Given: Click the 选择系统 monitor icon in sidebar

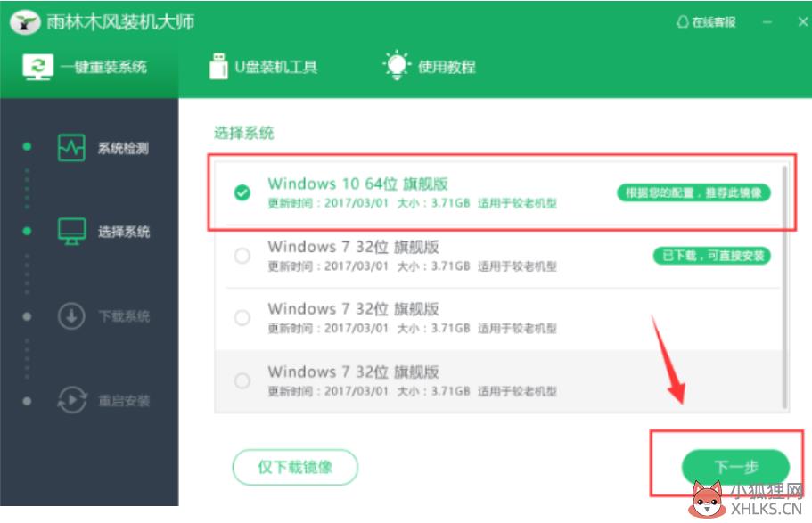Looking at the screenshot, I should coord(71,231).
